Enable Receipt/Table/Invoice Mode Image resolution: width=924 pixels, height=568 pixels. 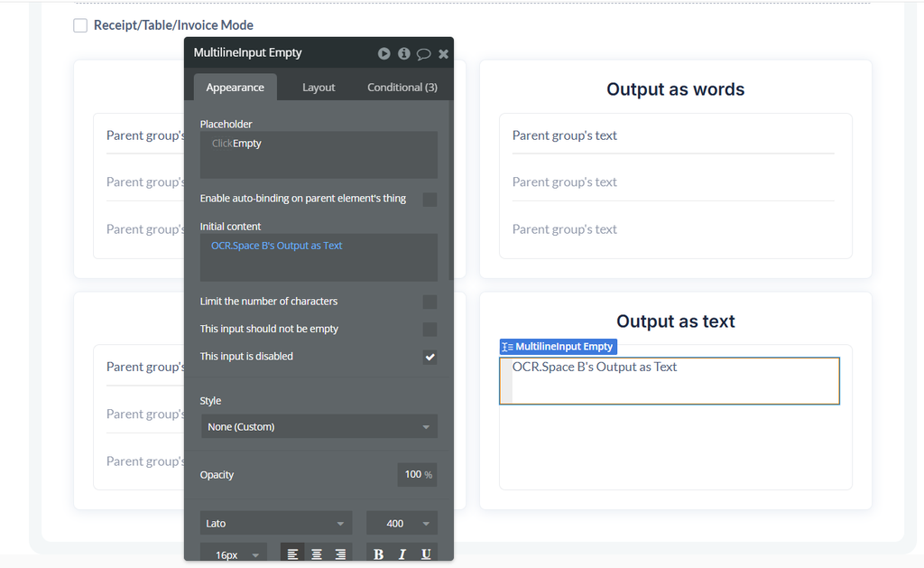tap(79, 25)
